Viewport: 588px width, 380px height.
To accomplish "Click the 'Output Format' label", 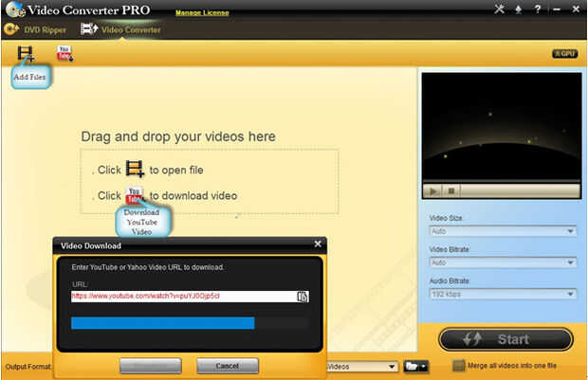I will pos(28,367).
